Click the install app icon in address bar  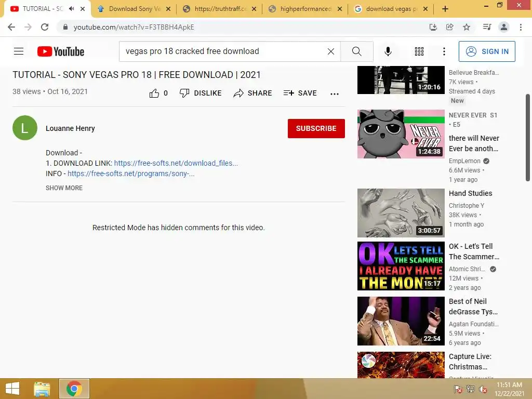pos(433,27)
